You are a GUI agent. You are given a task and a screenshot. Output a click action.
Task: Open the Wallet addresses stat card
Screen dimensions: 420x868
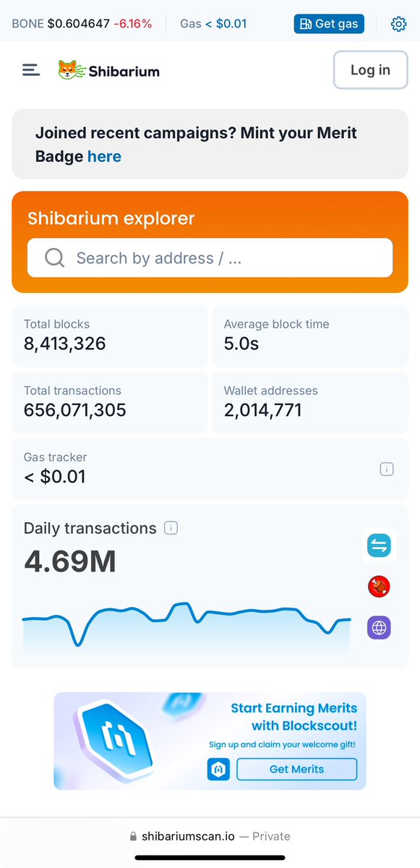coord(310,402)
